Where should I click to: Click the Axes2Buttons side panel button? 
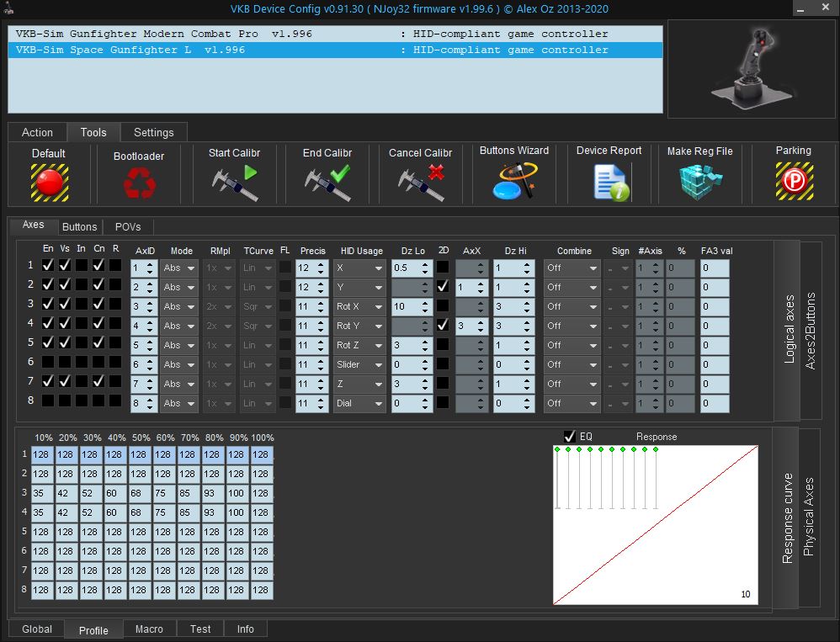coord(811,331)
